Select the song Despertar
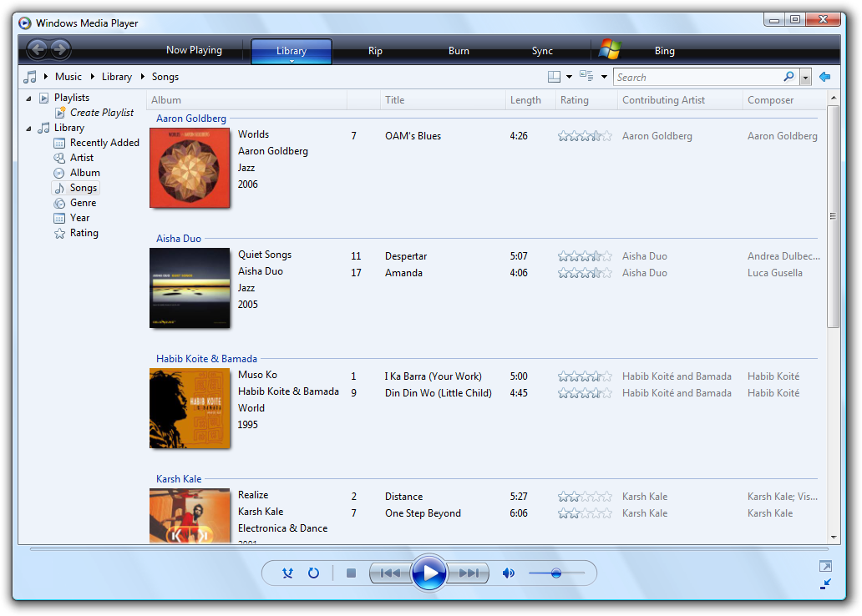The image size is (862, 616). (406, 256)
